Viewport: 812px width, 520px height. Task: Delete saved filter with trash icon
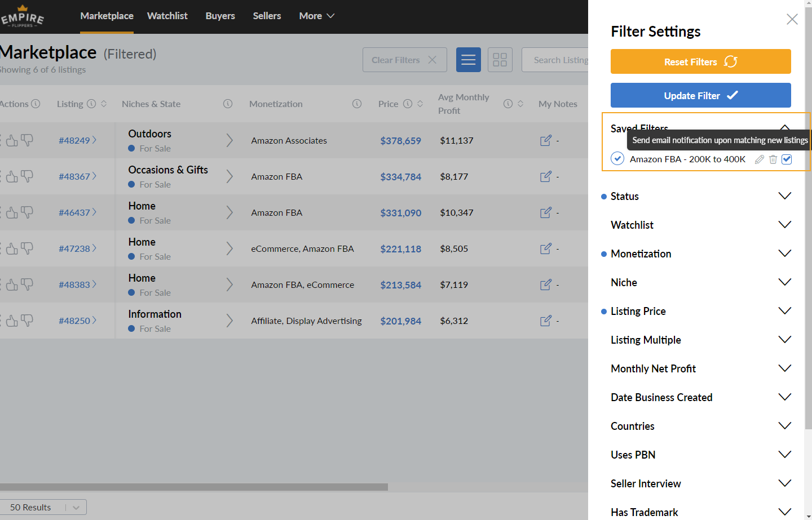click(x=773, y=159)
